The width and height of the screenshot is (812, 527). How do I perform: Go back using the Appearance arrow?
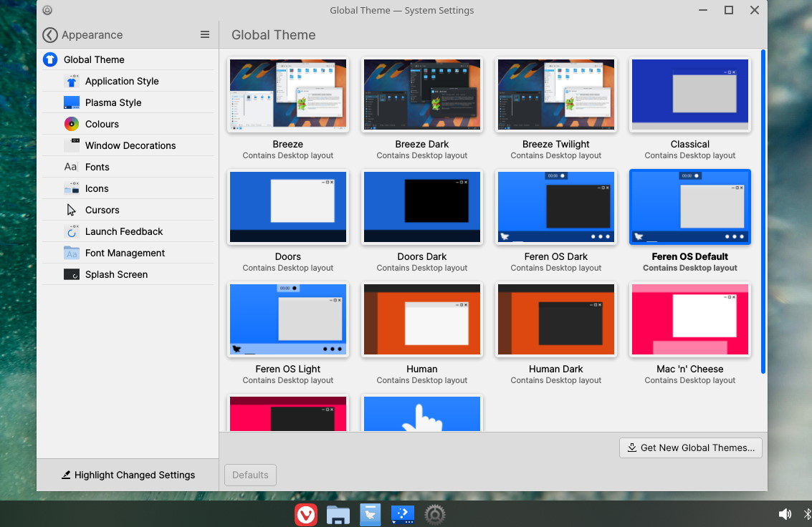pyautogui.click(x=49, y=35)
